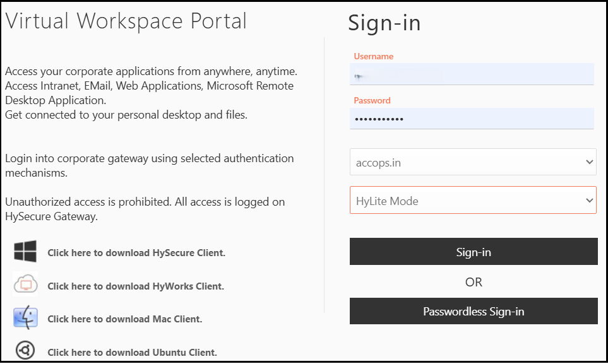608x364 pixels.
Task: Click the Password field label
Action: 372,100
